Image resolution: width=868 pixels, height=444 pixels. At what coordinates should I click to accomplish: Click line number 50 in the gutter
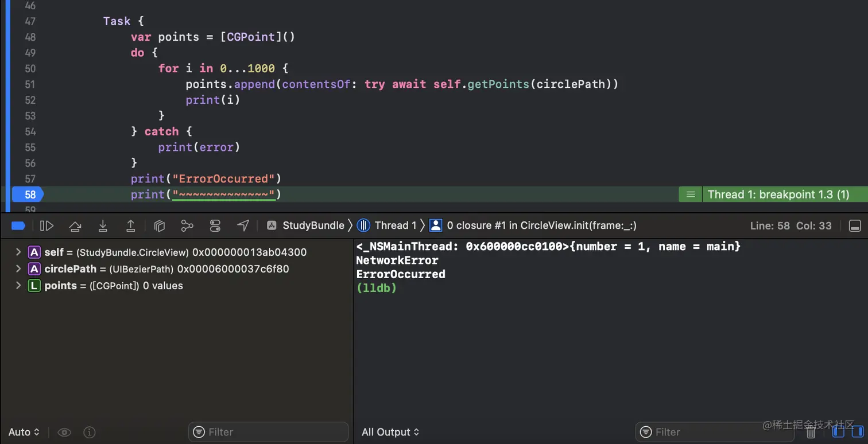[x=30, y=68]
